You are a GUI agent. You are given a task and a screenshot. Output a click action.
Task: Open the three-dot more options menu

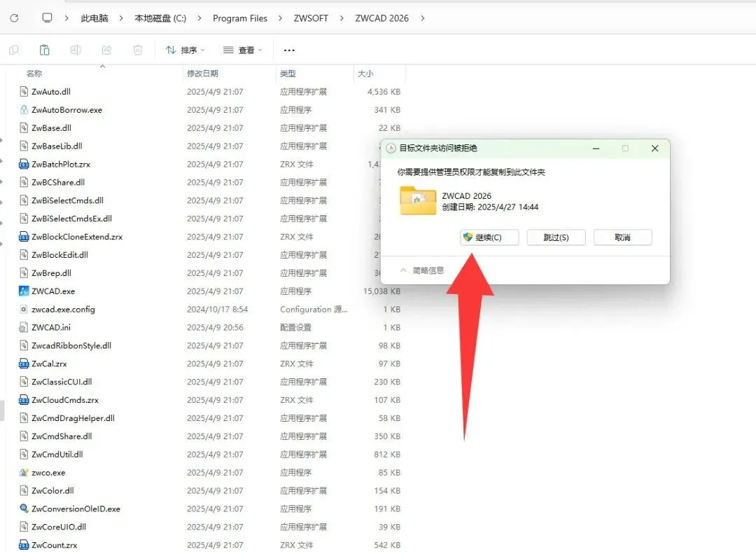coord(289,50)
